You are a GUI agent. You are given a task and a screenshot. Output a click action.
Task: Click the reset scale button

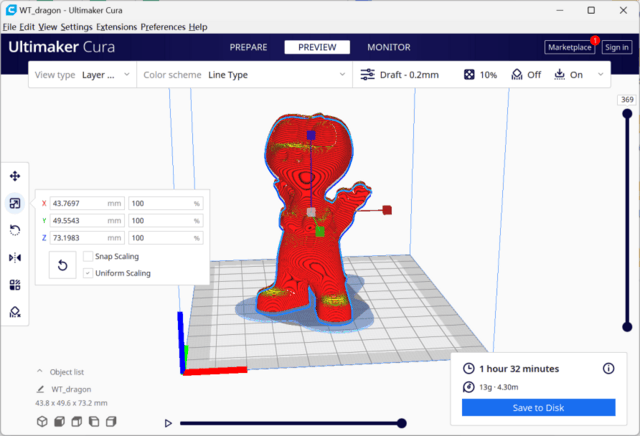pyautogui.click(x=62, y=266)
